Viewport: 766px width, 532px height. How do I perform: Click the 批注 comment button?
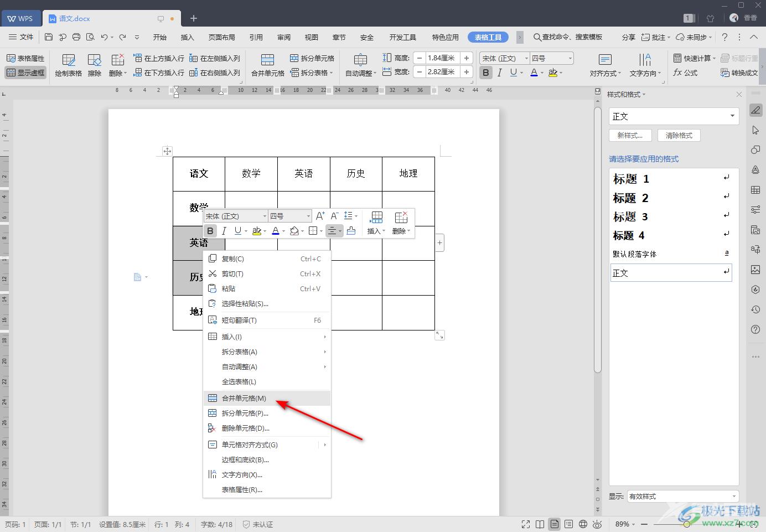click(655, 37)
